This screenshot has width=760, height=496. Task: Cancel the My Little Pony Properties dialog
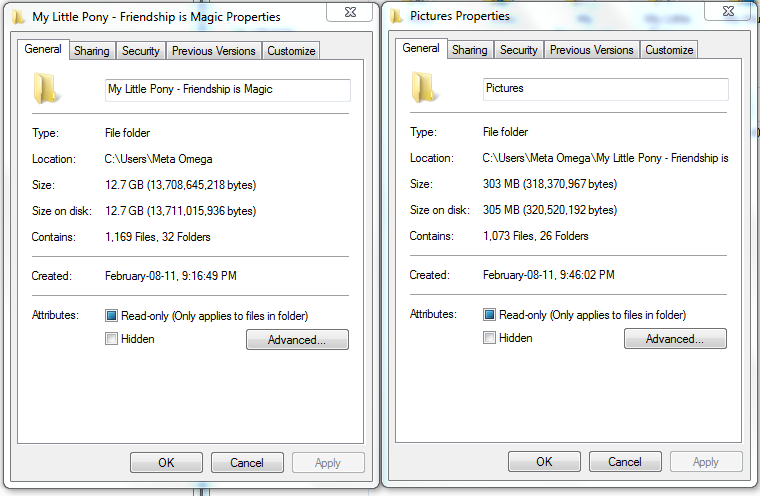click(x=247, y=463)
